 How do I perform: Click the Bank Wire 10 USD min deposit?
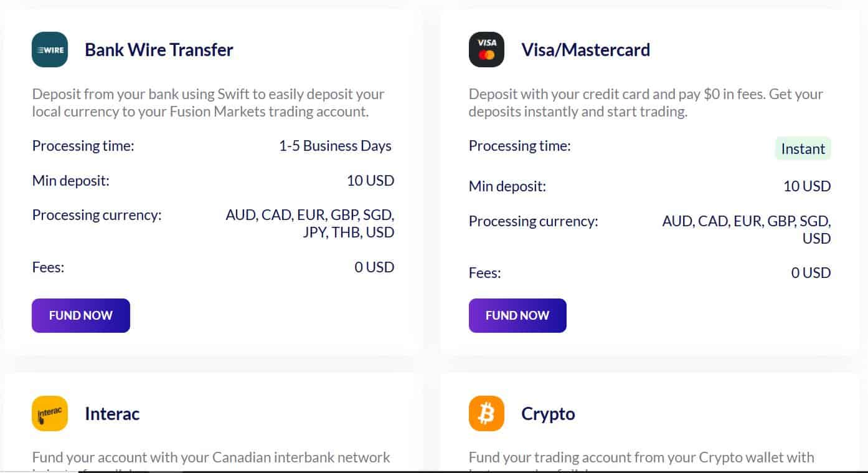click(370, 181)
